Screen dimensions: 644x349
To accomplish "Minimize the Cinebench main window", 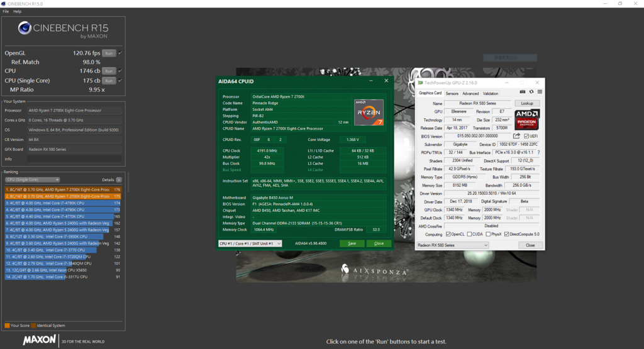I will [x=605, y=4].
